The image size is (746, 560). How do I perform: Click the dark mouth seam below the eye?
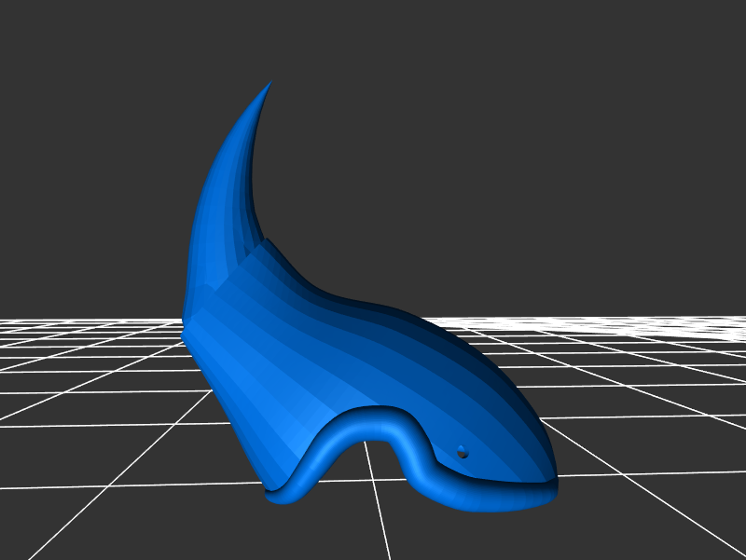504,484
